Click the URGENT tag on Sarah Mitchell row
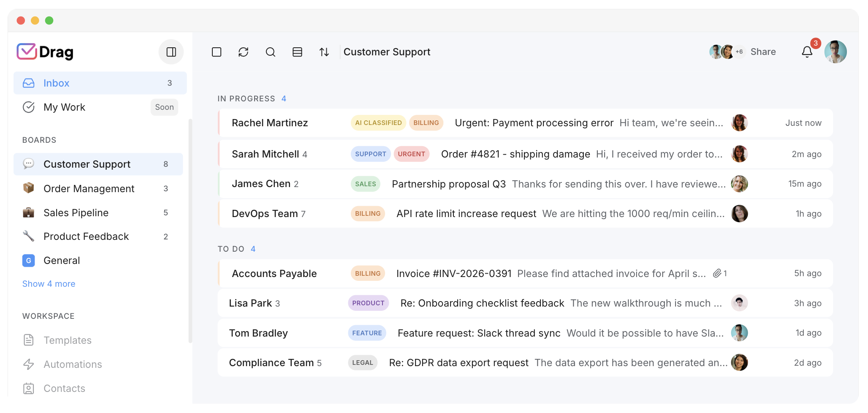 pyautogui.click(x=412, y=154)
